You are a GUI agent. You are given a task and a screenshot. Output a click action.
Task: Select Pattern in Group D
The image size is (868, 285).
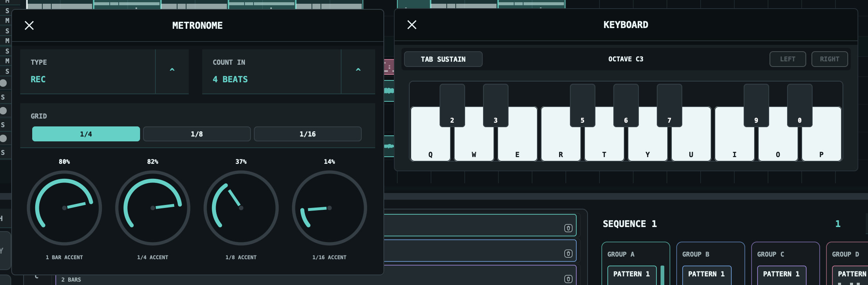(x=850, y=275)
